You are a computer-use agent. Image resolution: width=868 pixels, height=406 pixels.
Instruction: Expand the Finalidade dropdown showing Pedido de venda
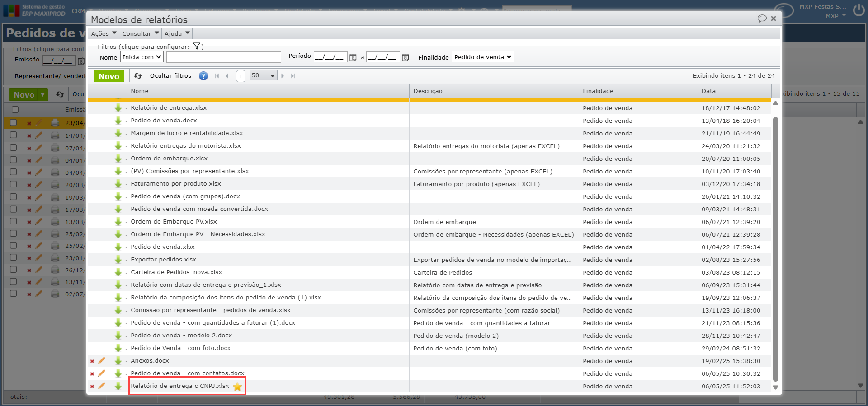[482, 57]
